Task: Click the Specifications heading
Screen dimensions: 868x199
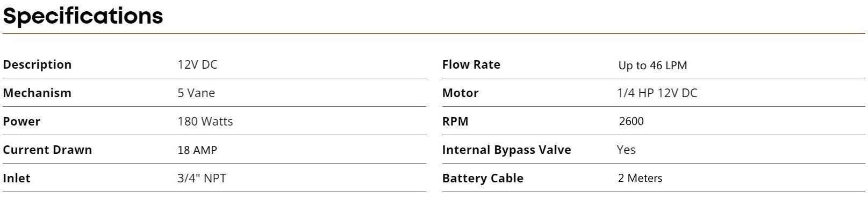Action: click(83, 17)
